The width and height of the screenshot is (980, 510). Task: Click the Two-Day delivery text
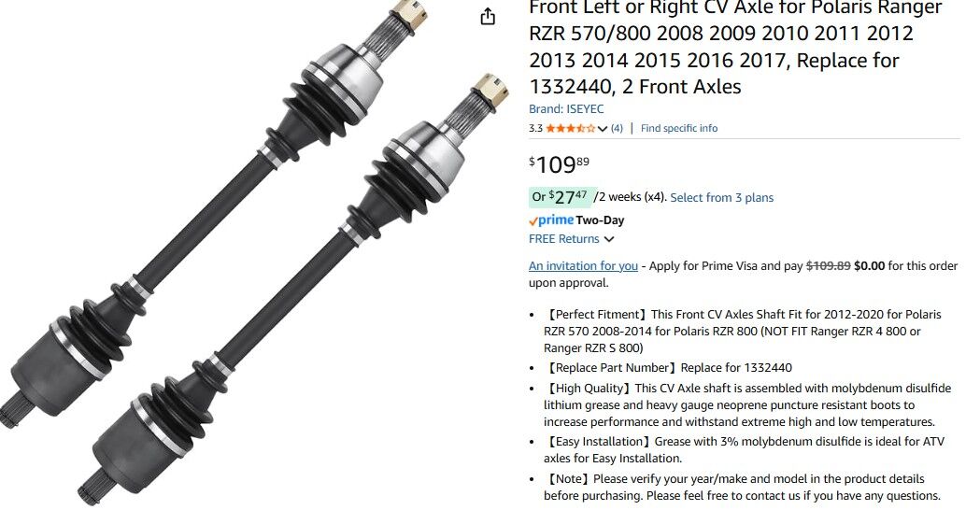600,220
